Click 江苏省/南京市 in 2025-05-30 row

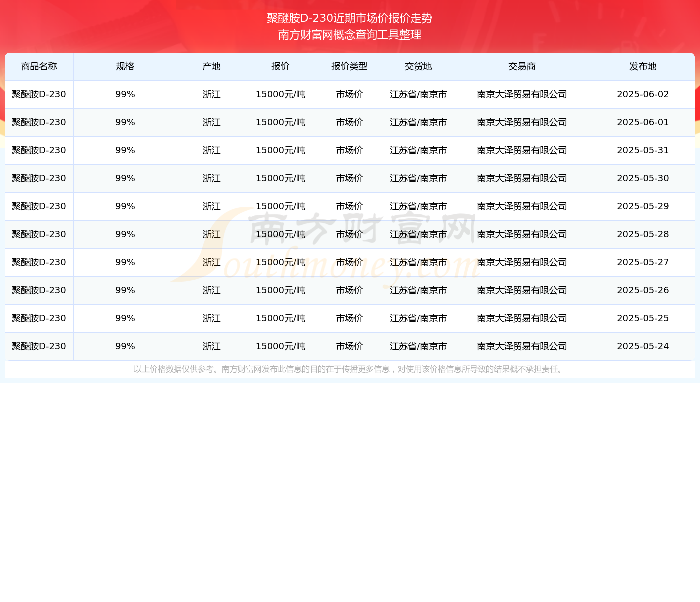click(x=418, y=178)
